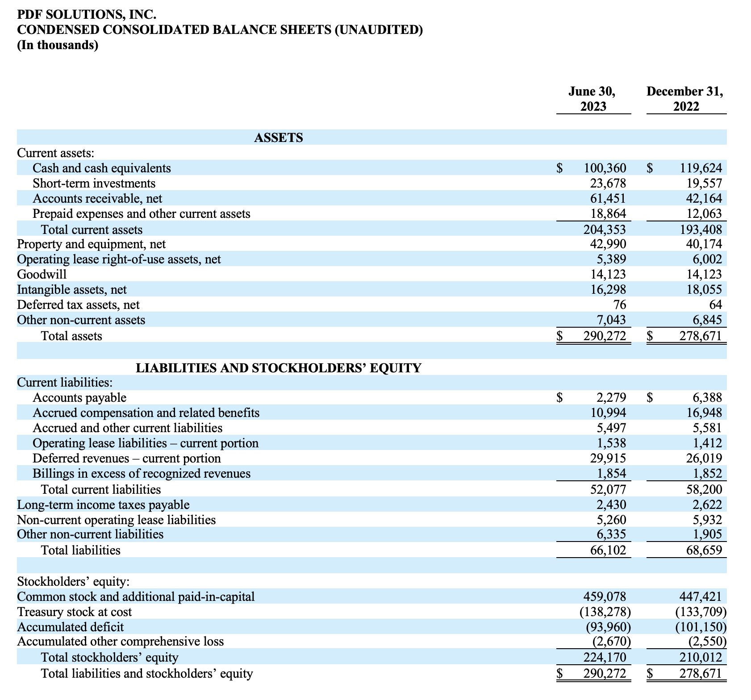Click the Treasury stock at cost label
This screenshot has width=751, height=700.
pos(74,612)
